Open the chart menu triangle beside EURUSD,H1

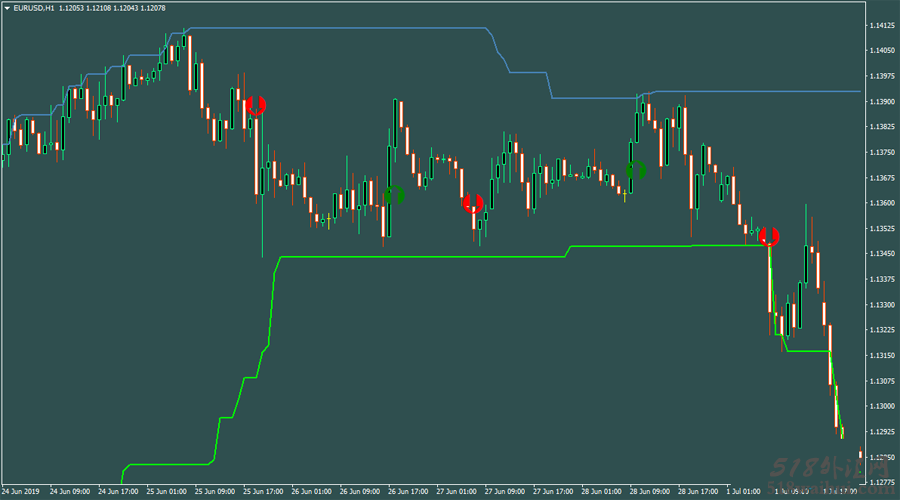tap(7, 9)
